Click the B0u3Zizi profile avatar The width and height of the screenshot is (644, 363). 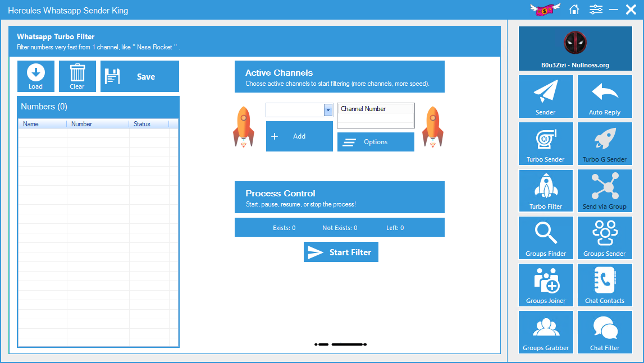click(575, 43)
